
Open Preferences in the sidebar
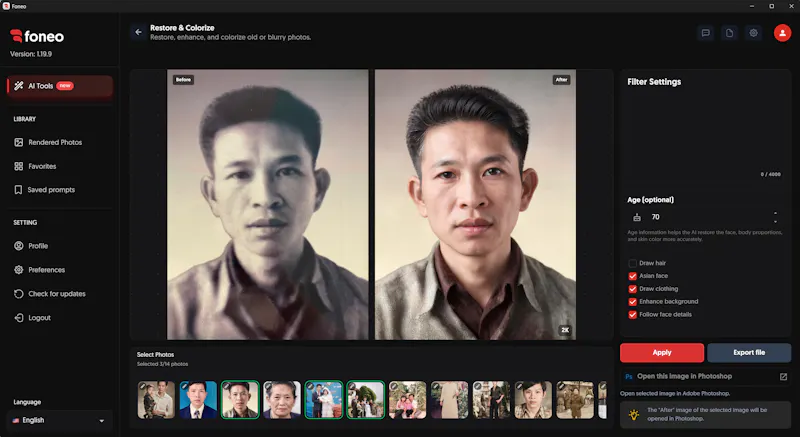46,270
